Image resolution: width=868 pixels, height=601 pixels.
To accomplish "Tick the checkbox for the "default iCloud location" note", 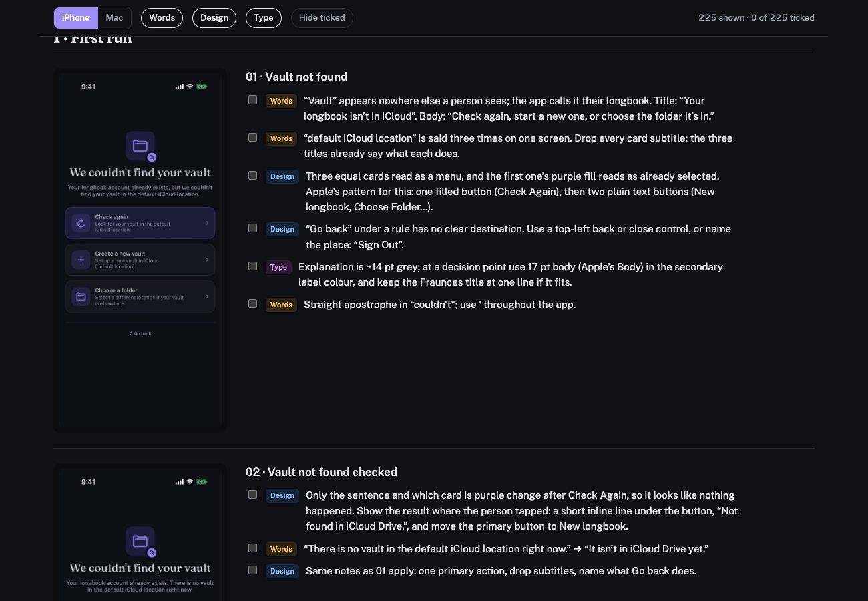I will click(252, 138).
